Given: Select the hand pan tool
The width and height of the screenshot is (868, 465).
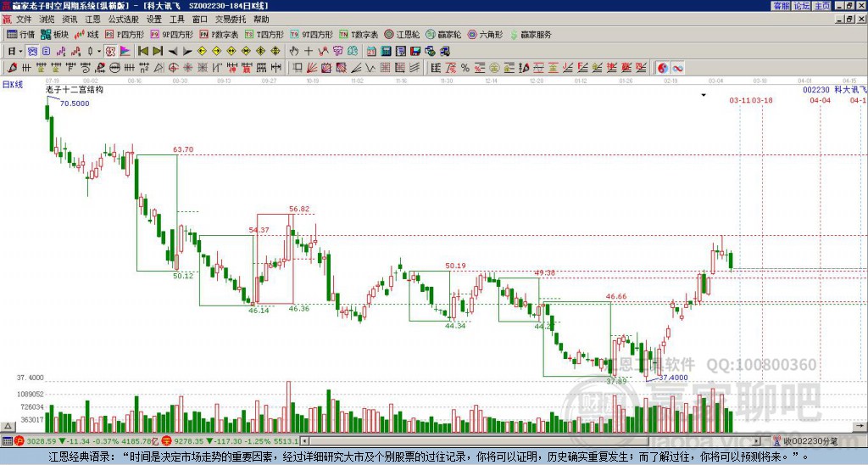Looking at the screenshot, I should click(x=294, y=52).
